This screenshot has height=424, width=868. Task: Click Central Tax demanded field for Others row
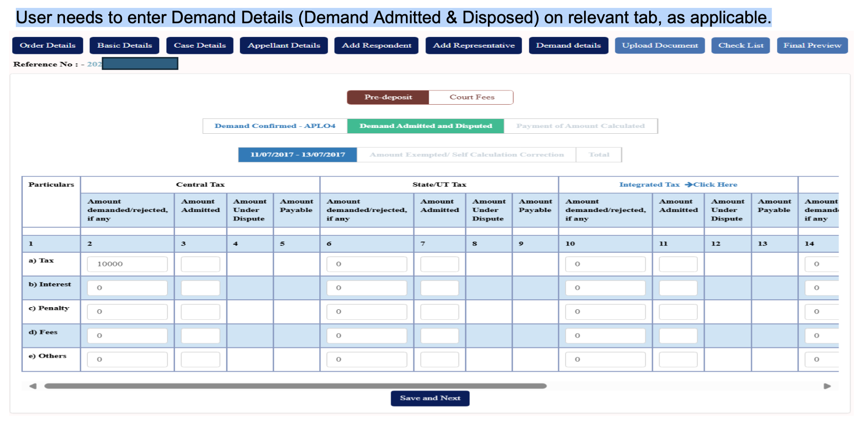click(127, 359)
